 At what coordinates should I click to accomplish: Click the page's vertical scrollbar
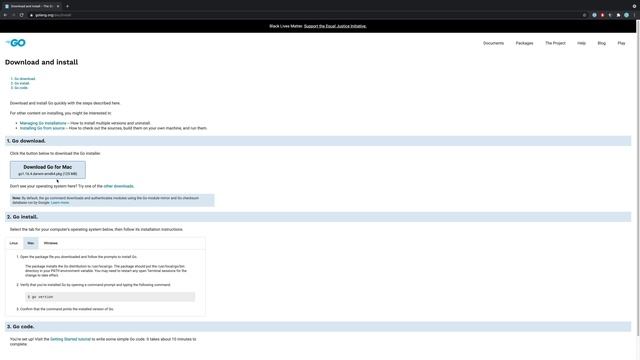[x=638, y=178]
